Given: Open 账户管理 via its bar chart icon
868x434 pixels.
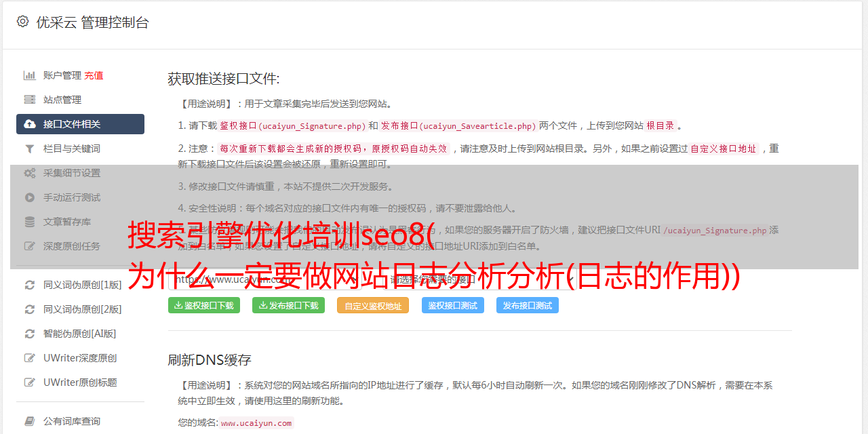Looking at the screenshot, I should 30,75.
